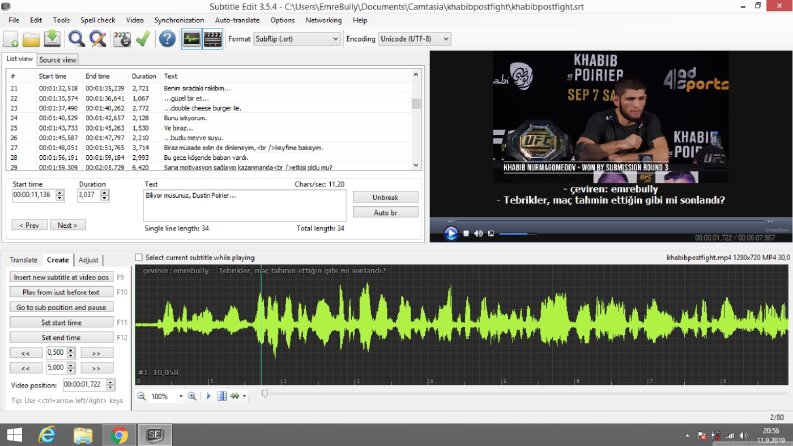Open subtitle file with folder icon

tap(31, 39)
